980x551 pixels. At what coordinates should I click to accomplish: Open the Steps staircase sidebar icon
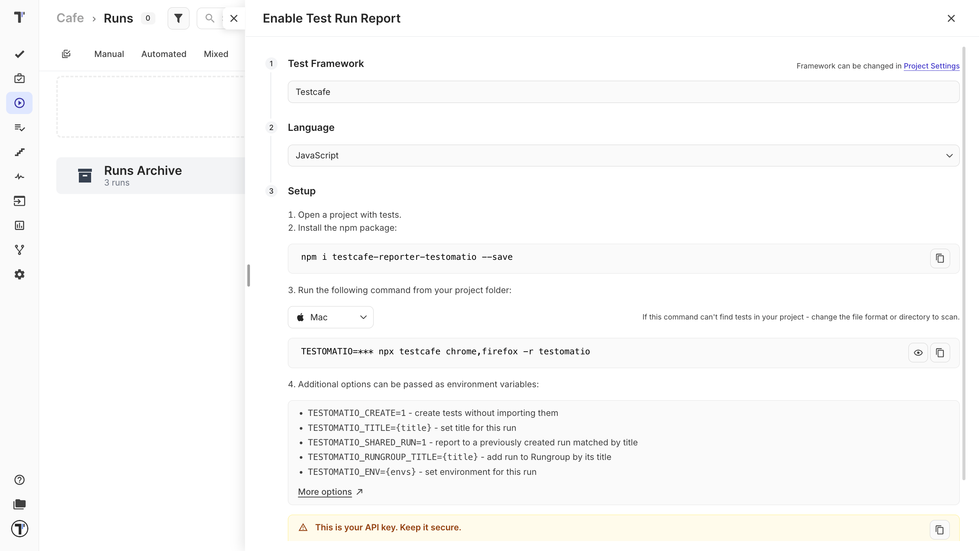[20, 152]
